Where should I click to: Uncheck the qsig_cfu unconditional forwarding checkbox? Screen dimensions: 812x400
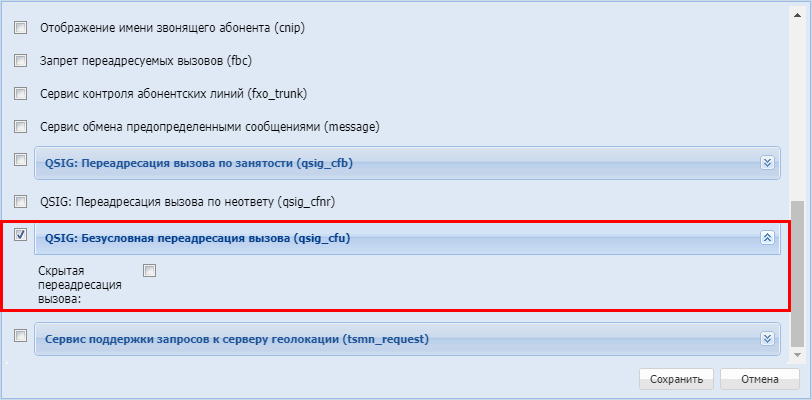tap(21, 235)
